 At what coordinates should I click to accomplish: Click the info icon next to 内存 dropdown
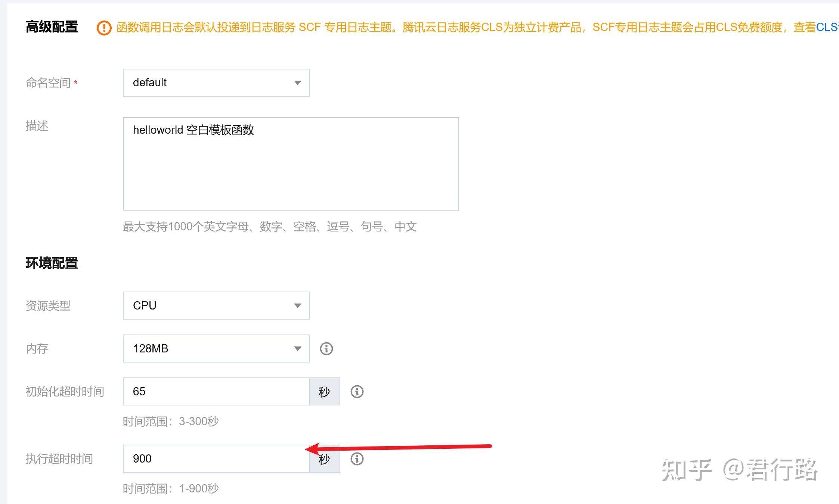pyautogui.click(x=326, y=348)
